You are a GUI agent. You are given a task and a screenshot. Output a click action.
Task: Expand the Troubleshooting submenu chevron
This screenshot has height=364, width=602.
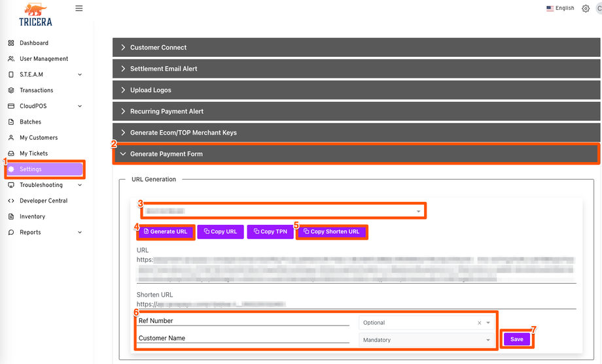[80, 185]
